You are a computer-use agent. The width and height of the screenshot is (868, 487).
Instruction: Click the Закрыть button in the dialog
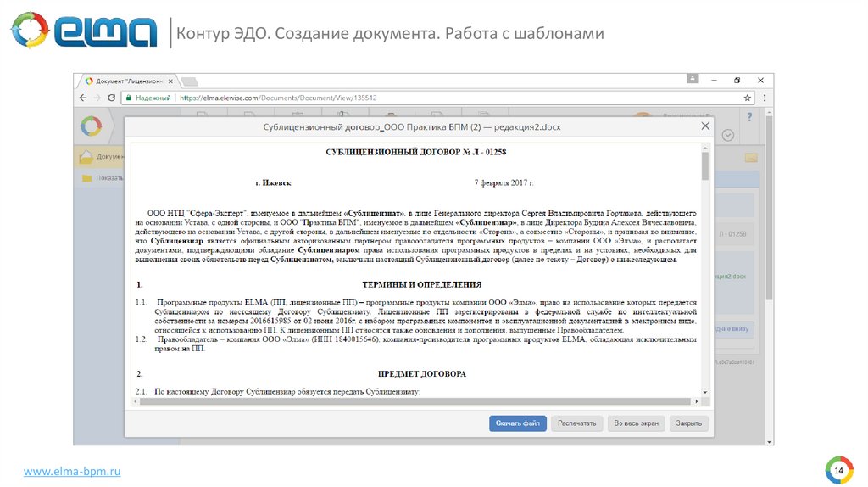[x=688, y=423]
